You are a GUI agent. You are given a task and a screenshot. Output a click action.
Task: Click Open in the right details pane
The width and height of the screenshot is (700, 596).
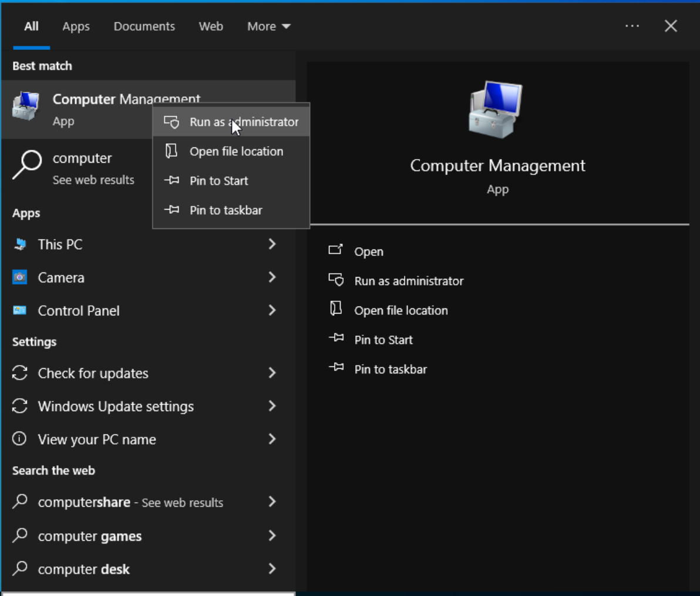tap(368, 251)
